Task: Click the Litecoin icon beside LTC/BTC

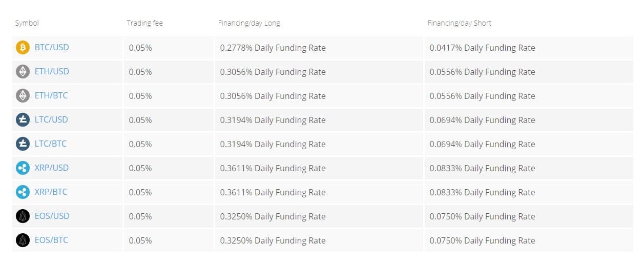Action: 23,144
